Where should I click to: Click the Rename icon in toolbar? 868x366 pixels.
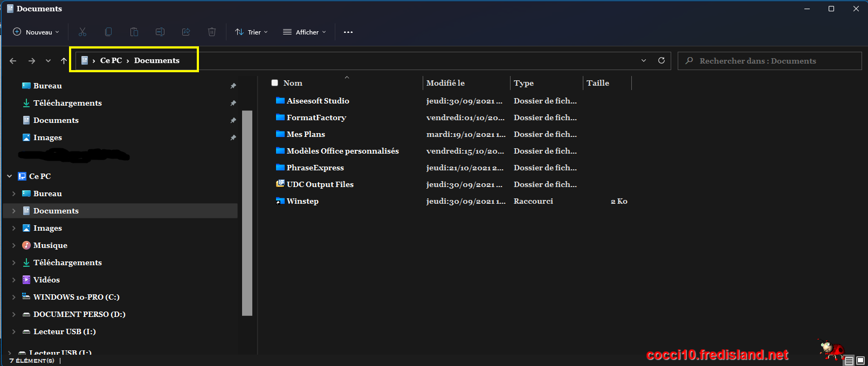click(x=160, y=32)
